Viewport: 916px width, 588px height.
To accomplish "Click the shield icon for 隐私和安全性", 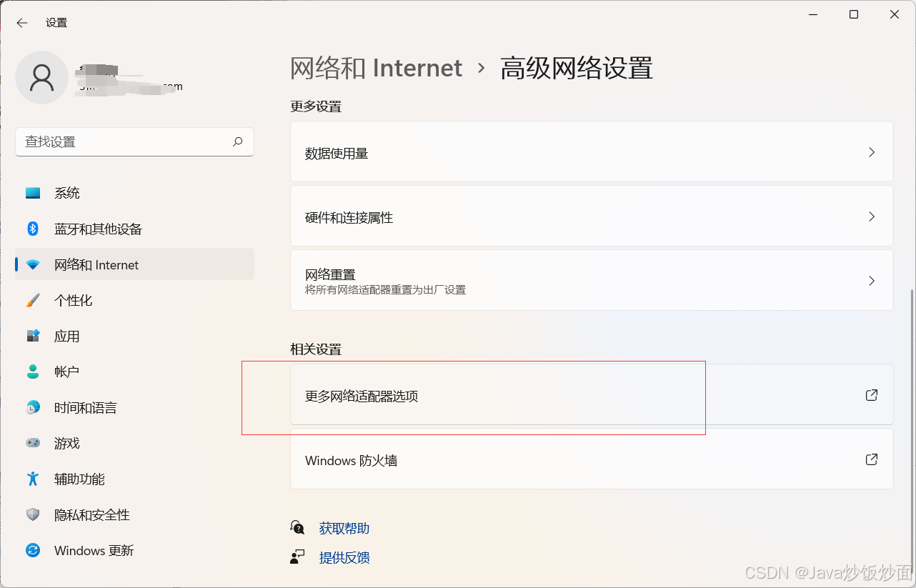I will (33, 514).
